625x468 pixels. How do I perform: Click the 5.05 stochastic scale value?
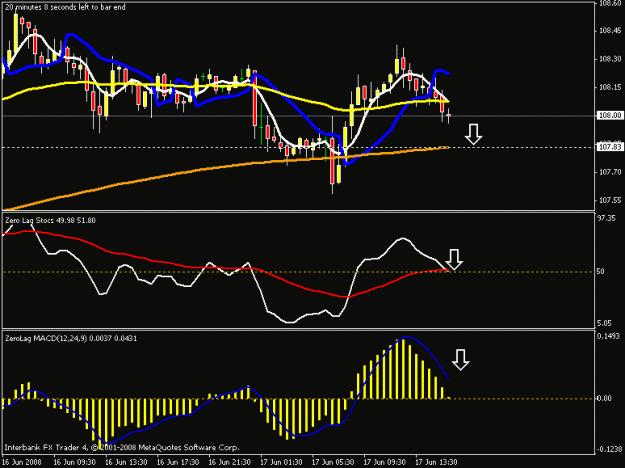[604, 323]
